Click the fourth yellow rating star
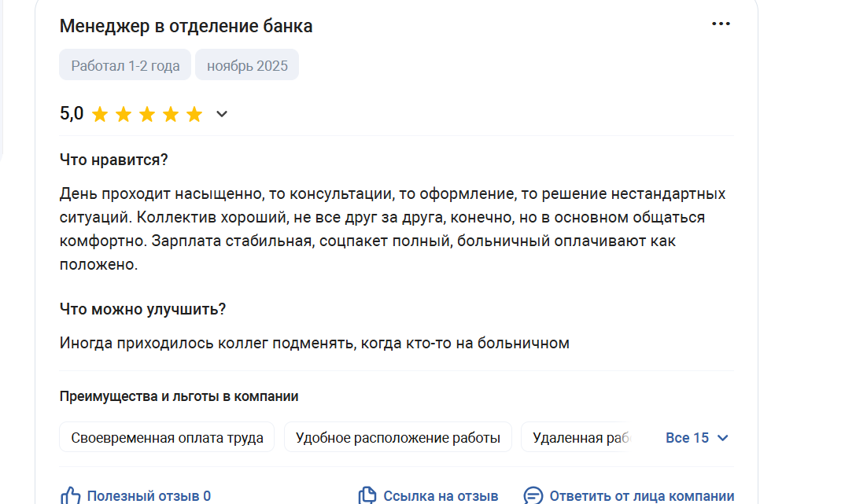Viewport: 856px width, 504px height. 171,115
